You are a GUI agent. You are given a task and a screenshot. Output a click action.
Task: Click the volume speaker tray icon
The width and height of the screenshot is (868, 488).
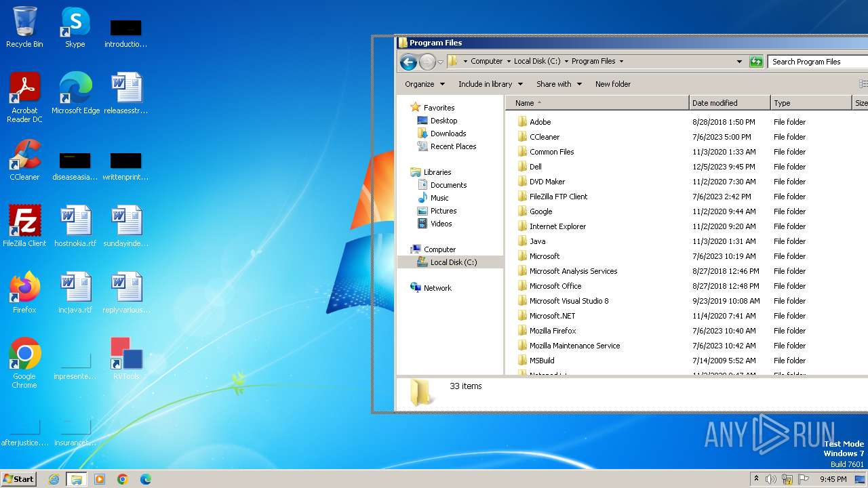[x=771, y=479]
